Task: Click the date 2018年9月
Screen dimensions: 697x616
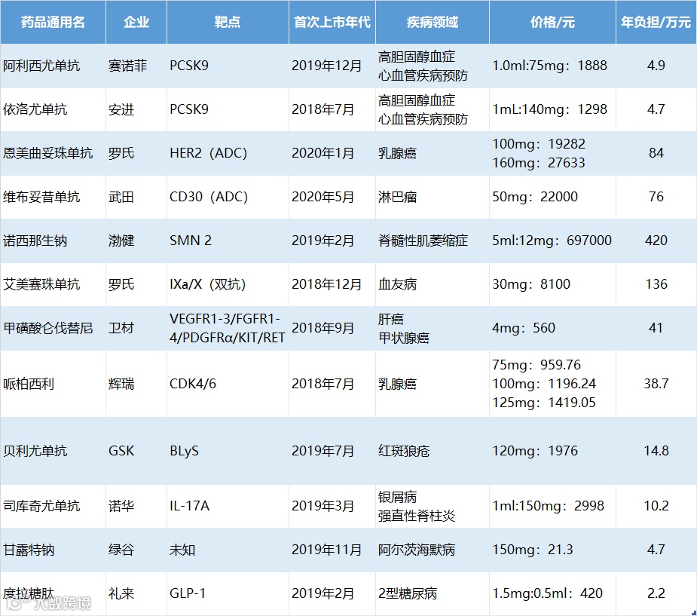Action: [x=323, y=328]
